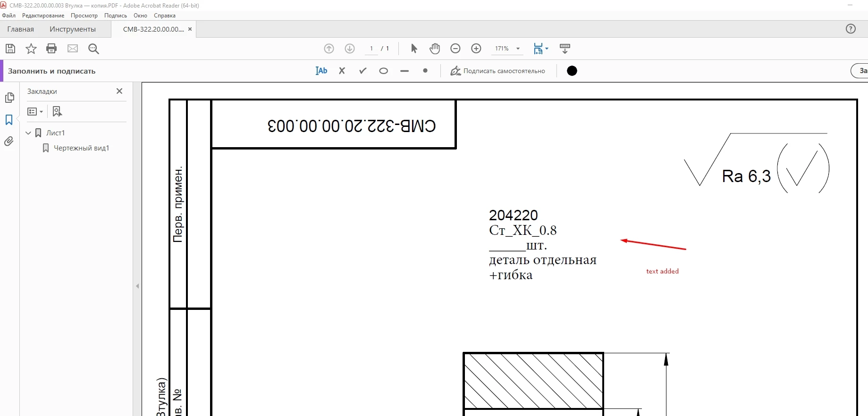Click Подписать самостоятельно button
868x416 pixels.
[x=497, y=71]
